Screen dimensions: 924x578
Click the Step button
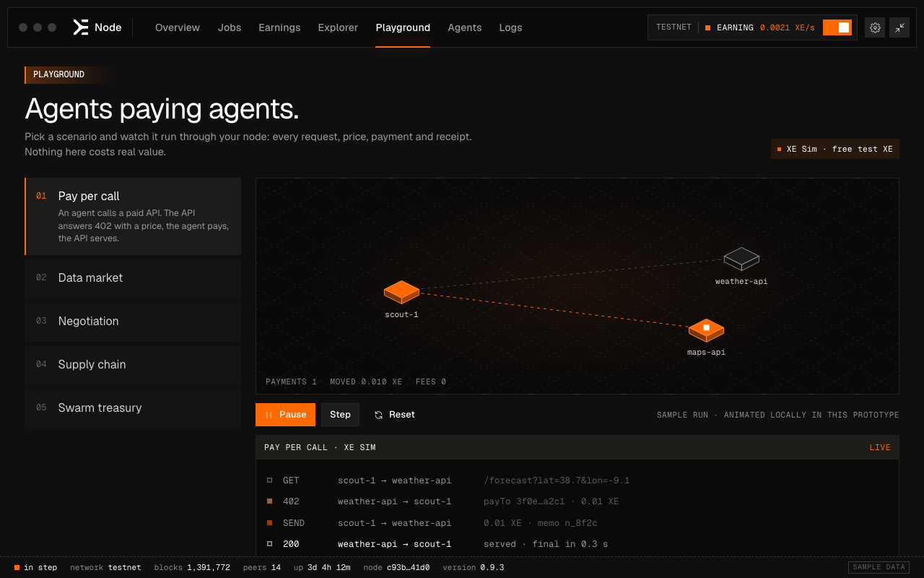340,415
